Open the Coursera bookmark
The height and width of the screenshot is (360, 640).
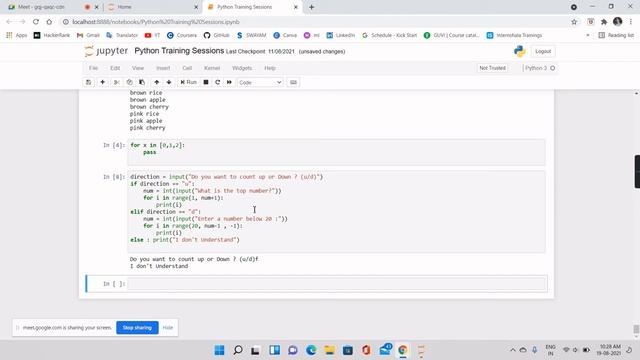click(182, 36)
